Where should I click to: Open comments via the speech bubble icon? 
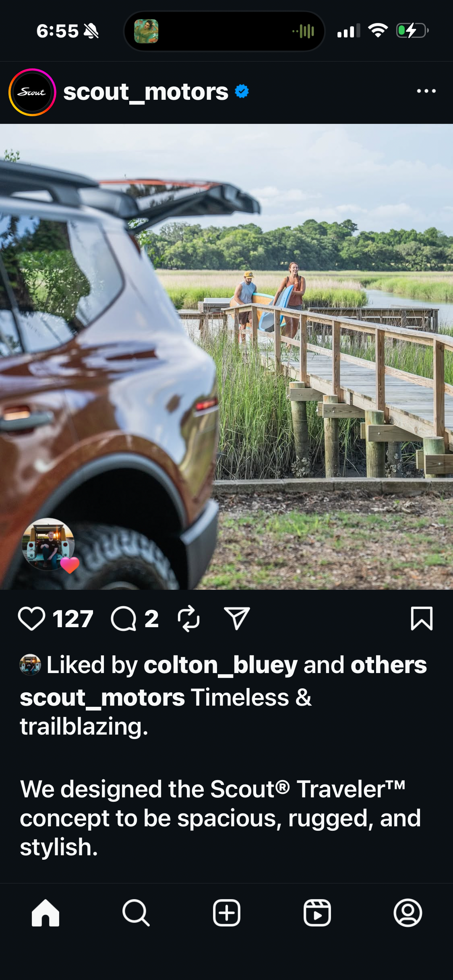click(x=124, y=619)
